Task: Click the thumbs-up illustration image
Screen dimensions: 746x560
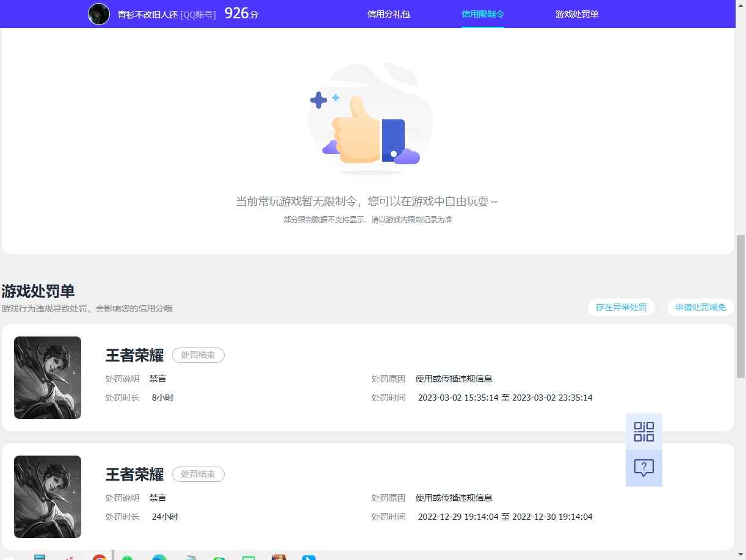Action: click(371, 119)
